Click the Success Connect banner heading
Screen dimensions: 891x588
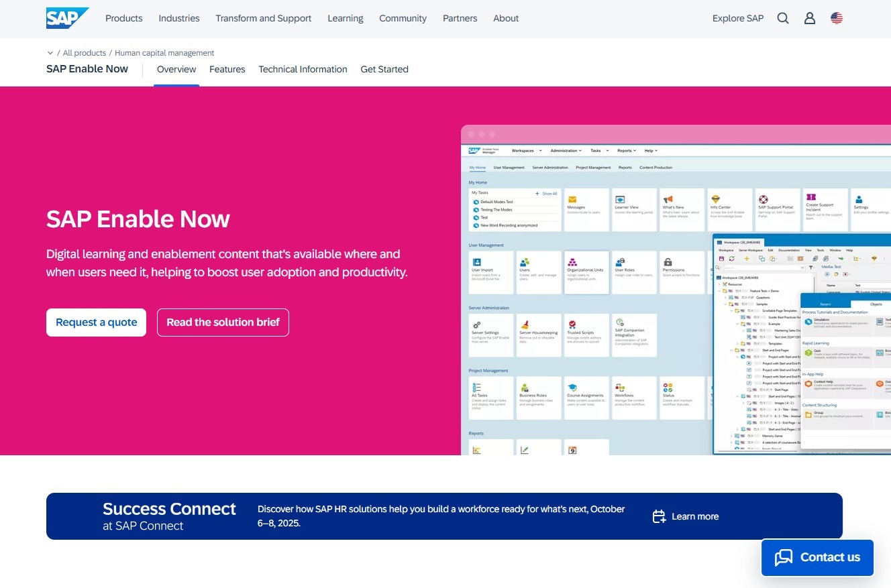tap(169, 509)
